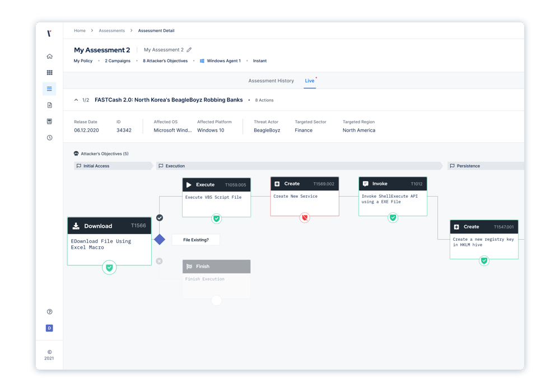Open the saved report icon in sidebar
This screenshot has height=392, width=560.
[x=50, y=122]
